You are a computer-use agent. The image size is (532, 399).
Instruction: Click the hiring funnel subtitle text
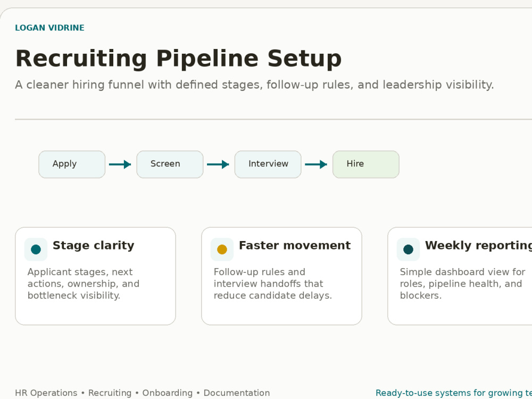coord(254,85)
